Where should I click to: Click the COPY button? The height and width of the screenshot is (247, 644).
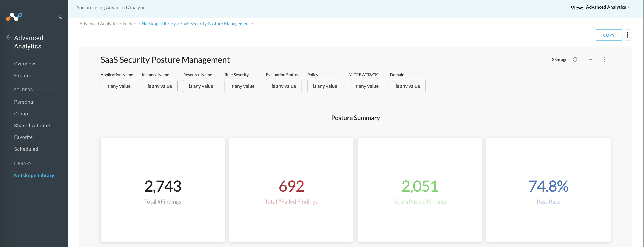tap(608, 35)
